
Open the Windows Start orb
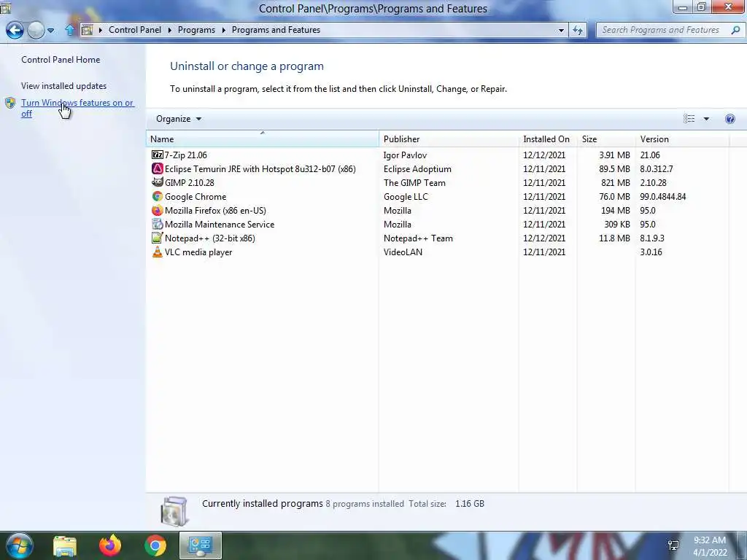point(20,545)
